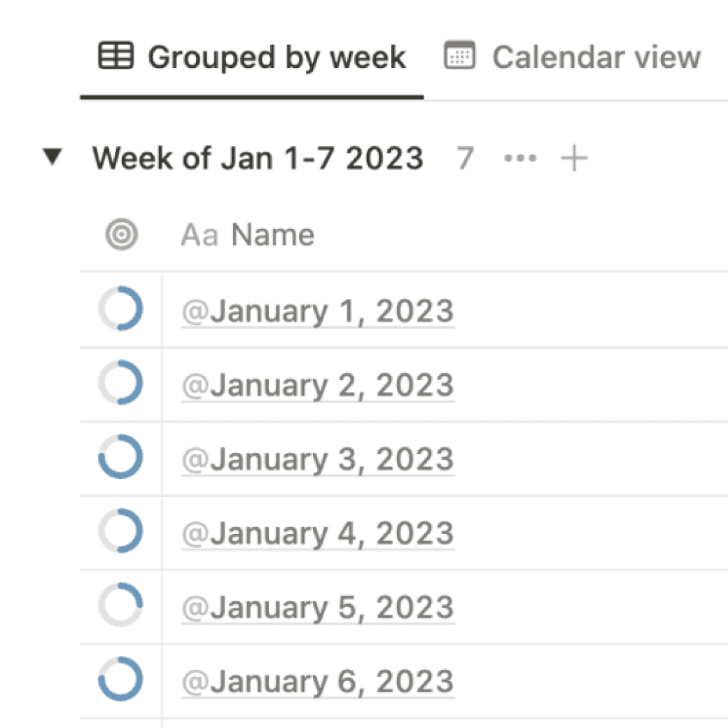This screenshot has width=728, height=728.
Task: Open the @January 2, 2023 page
Action: click(318, 386)
